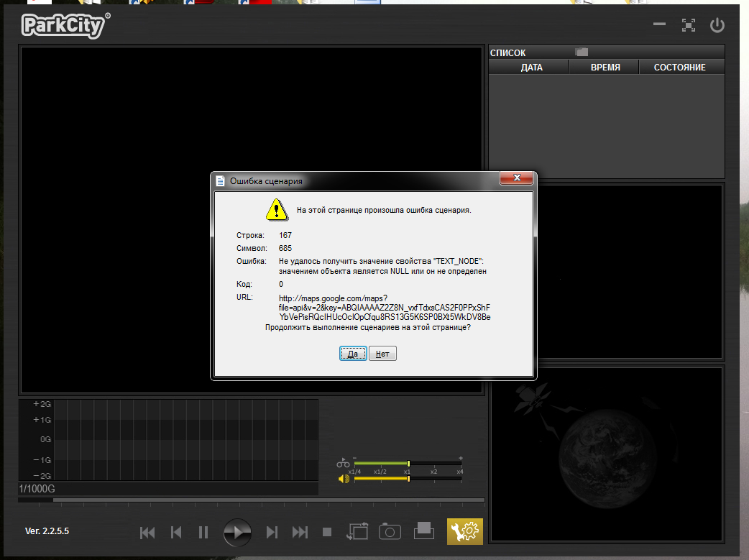Viewport: 749px width, 560px height.
Task: Sort list by the ДАТА column header
Action: pos(531,68)
